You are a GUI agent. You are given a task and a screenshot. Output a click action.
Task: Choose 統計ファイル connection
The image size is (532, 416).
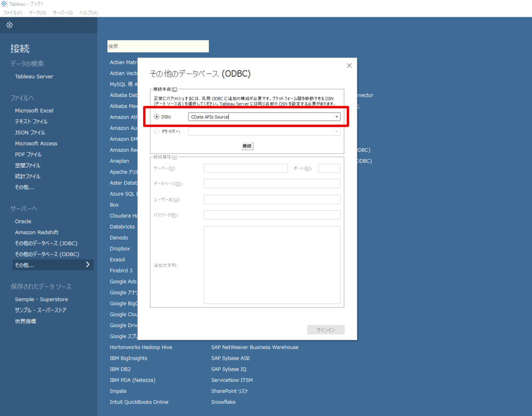[27, 177]
